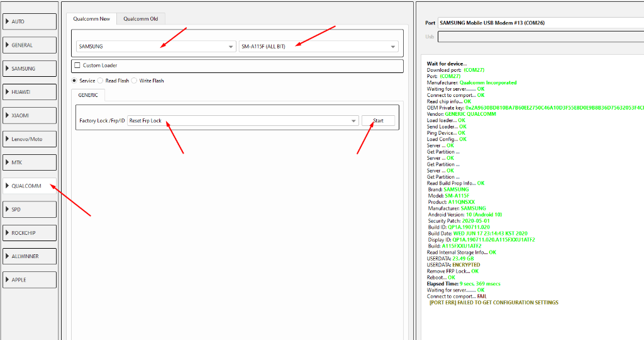Select the GENERIC tab
The width and height of the screenshot is (644, 340).
[88, 95]
